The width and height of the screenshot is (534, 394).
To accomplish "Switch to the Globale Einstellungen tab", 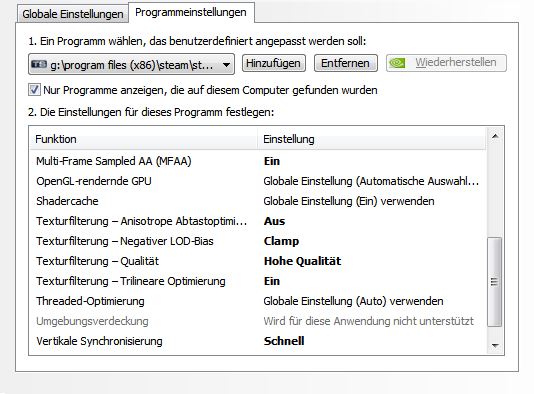I will pyautogui.click(x=73, y=14).
